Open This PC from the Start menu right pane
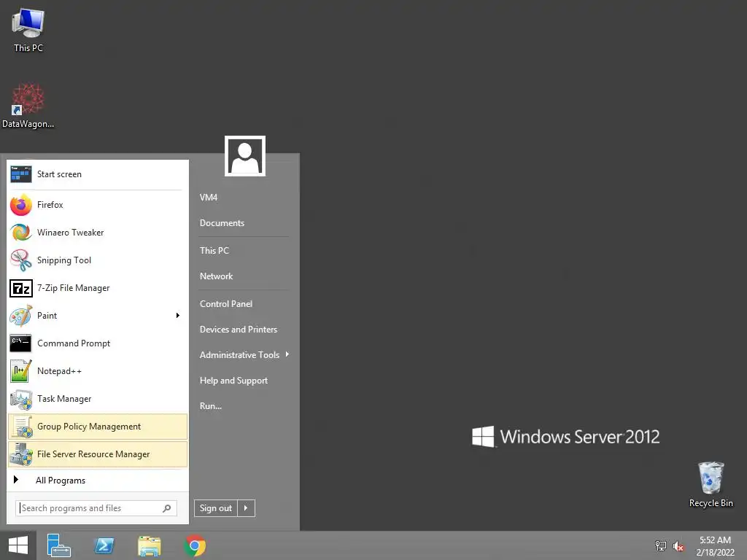This screenshot has height=560, width=747. [x=214, y=251]
